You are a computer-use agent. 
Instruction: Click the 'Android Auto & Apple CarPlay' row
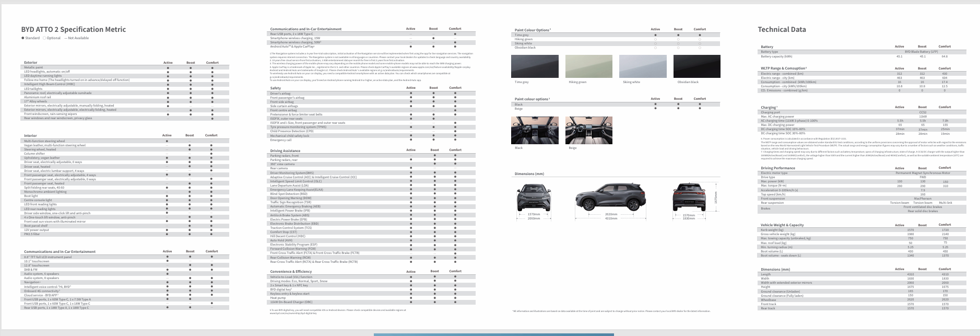click(x=372, y=47)
